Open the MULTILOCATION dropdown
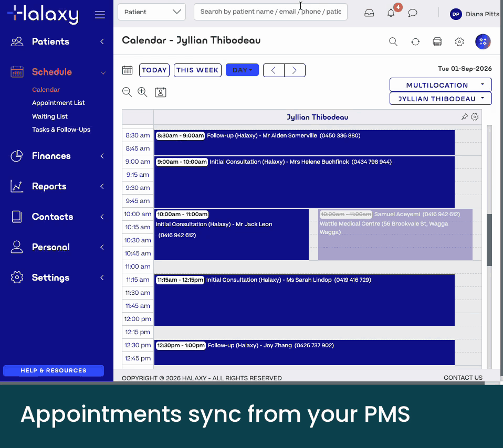 pyautogui.click(x=441, y=85)
